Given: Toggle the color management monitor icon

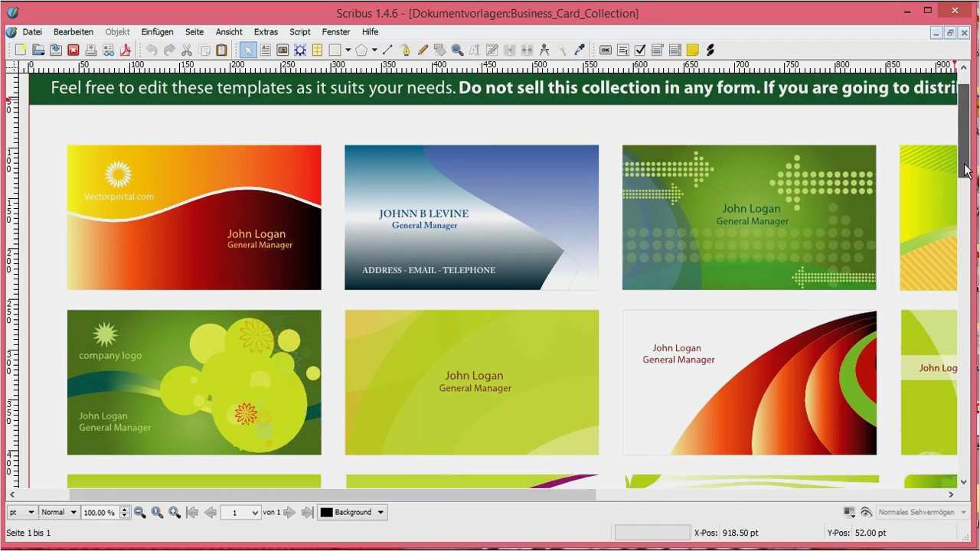Looking at the screenshot, I should [x=849, y=512].
